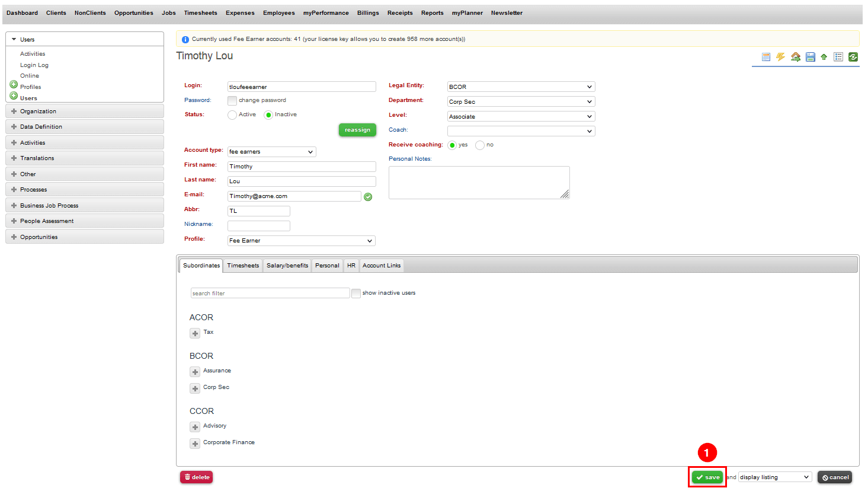Set status to Inactive
The image size is (868, 491).
click(x=268, y=115)
